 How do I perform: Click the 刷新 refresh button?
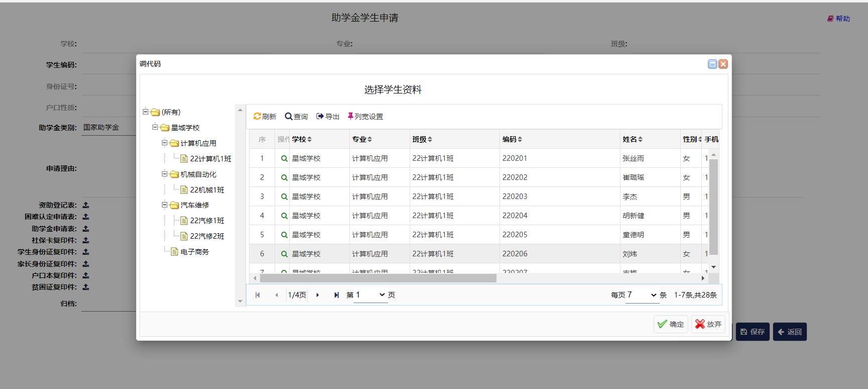pos(265,117)
